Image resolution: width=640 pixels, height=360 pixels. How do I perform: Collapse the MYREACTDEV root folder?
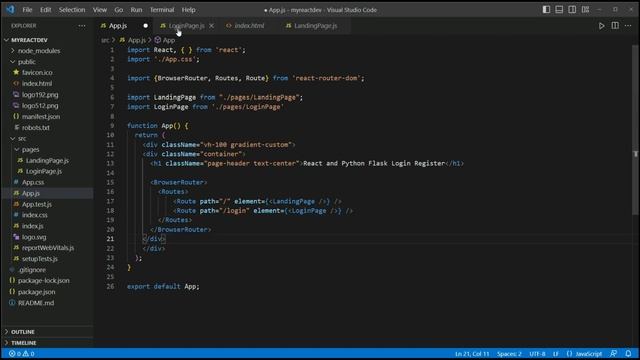click(29, 40)
